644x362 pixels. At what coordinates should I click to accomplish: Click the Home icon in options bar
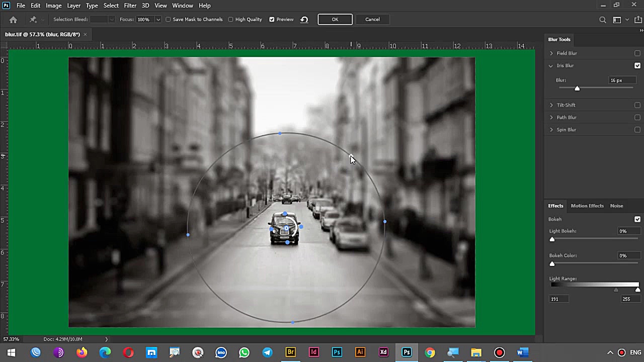[13, 20]
